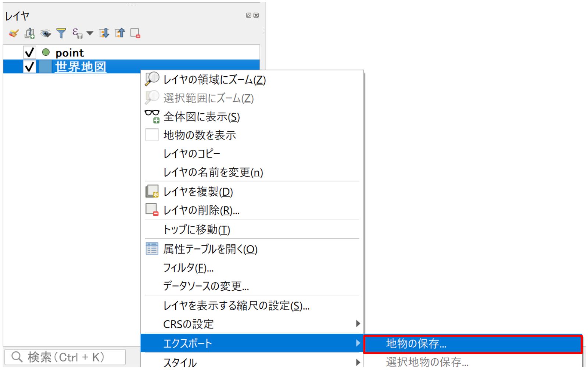Choose トップに移動 menu item
The height and width of the screenshot is (370, 588).
point(252,229)
